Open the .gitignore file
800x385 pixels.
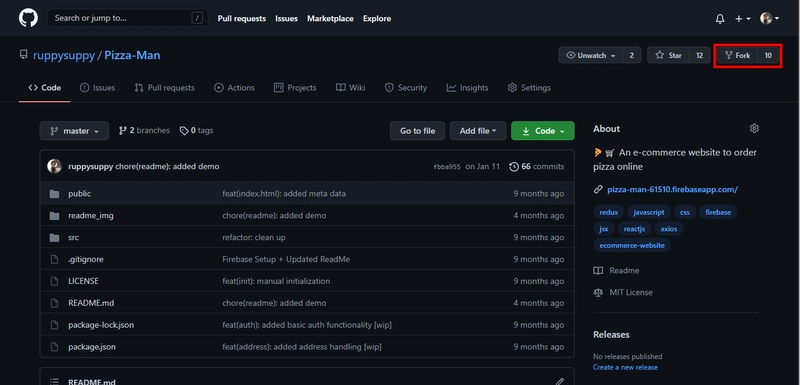pos(86,260)
